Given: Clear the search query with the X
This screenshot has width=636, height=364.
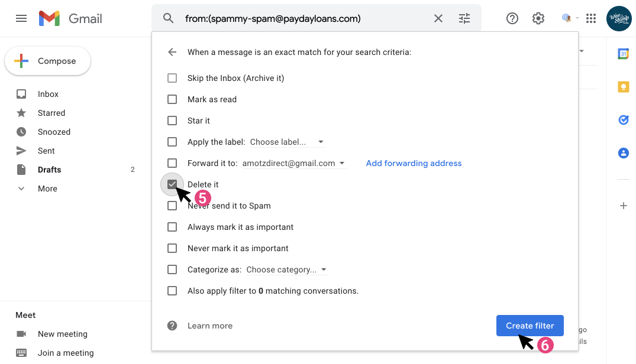Looking at the screenshot, I should pyautogui.click(x=438, y=18).
